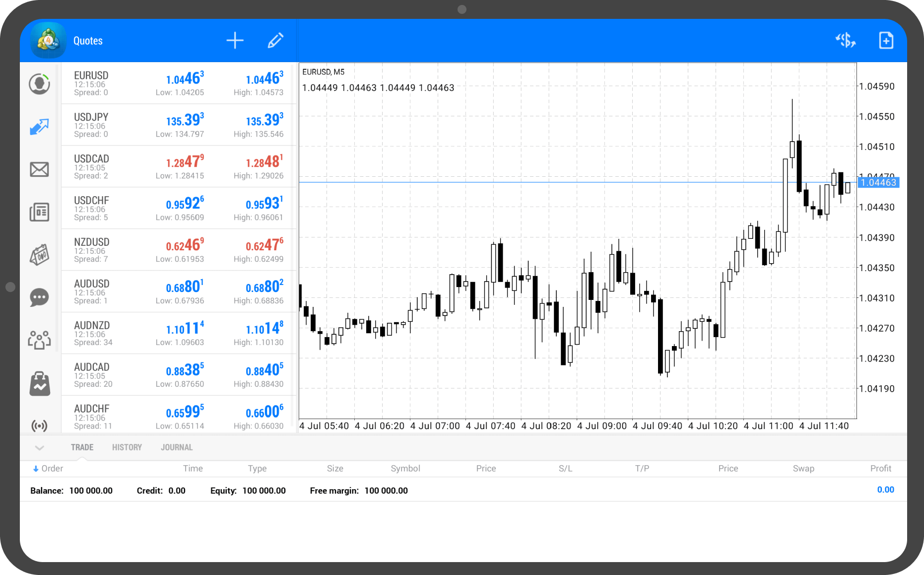
Task: Select the USDJPY quote row
Action: 179,125
